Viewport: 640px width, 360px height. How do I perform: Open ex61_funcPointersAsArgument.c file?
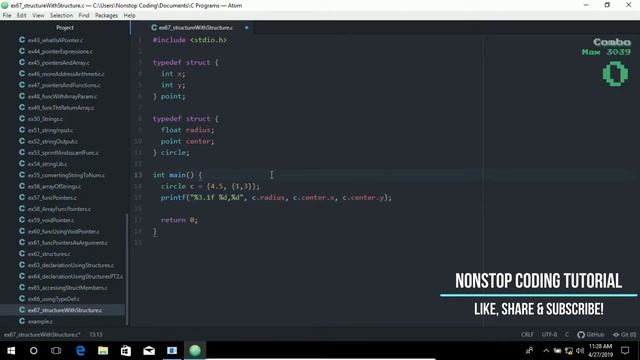click(67, 243)
